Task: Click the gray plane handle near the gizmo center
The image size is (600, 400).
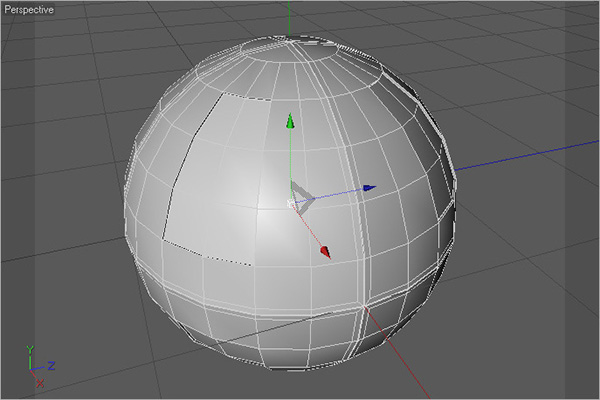Action: 303,198
